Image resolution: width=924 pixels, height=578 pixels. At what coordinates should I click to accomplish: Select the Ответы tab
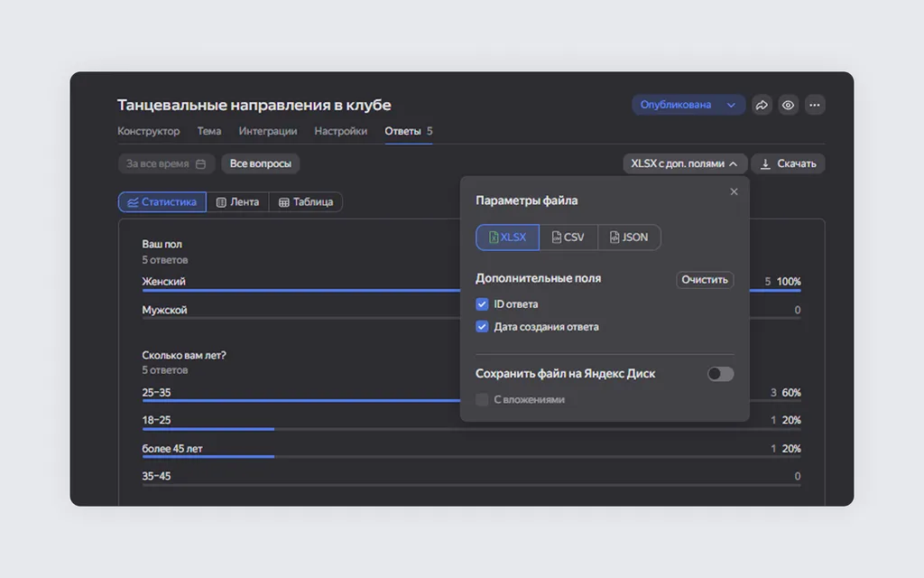tap(409, 131)
